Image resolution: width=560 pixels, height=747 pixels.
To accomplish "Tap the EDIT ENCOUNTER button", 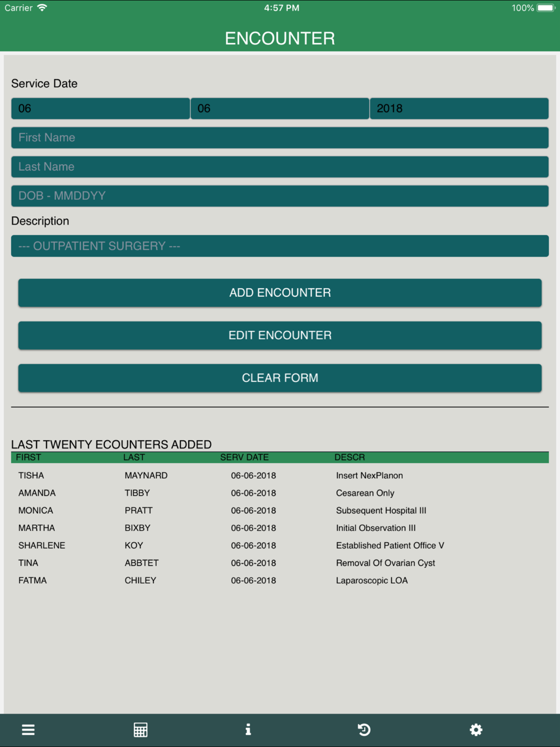I will pos(280,335).
